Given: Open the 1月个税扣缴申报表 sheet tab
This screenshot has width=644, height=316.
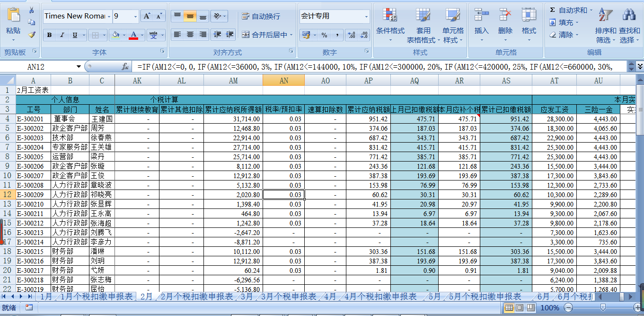Looking at the screenshot, I should pyautogui.click(x=97, y=297).
